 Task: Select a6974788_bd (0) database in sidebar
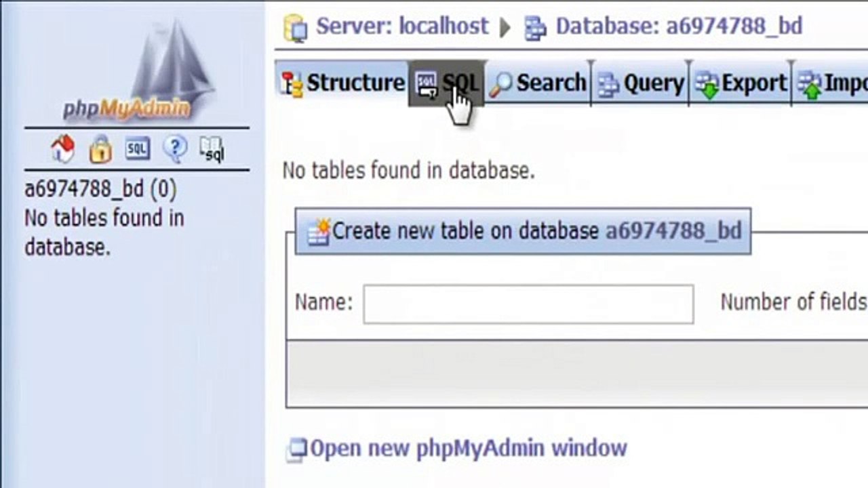click(x=100, y=189)
